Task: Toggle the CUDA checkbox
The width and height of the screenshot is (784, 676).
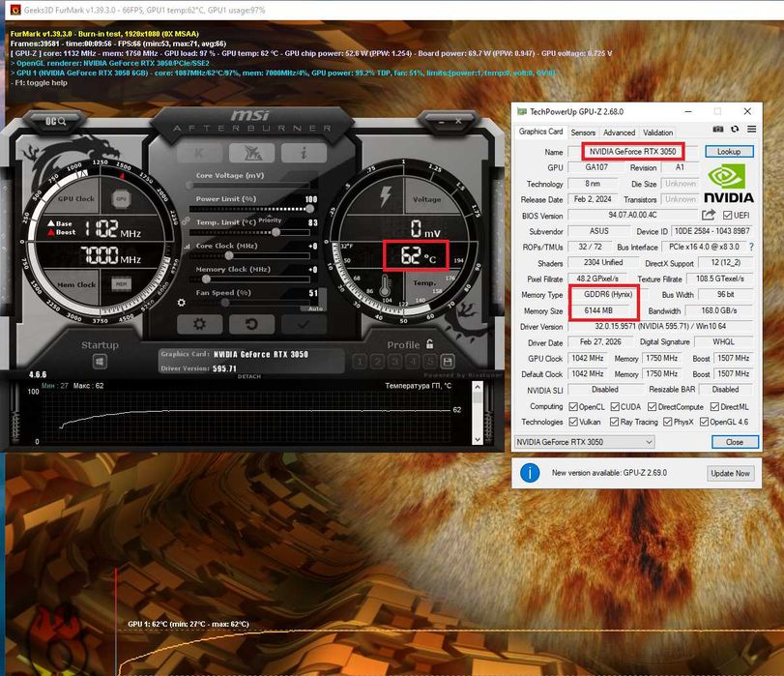Action: point(615,407)
